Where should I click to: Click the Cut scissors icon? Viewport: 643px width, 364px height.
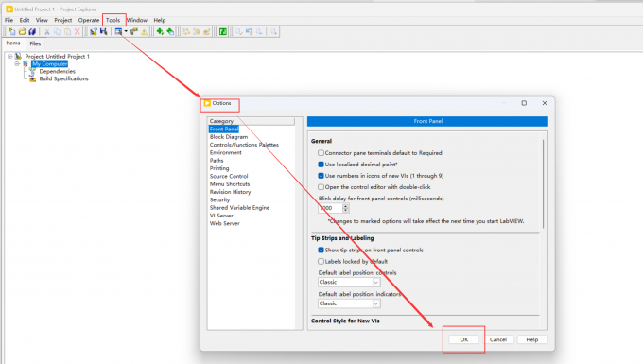pos(47,31)
